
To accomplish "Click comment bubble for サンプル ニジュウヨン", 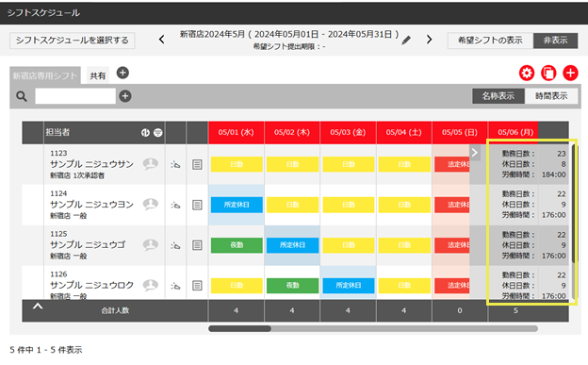I will click(150, 205).
